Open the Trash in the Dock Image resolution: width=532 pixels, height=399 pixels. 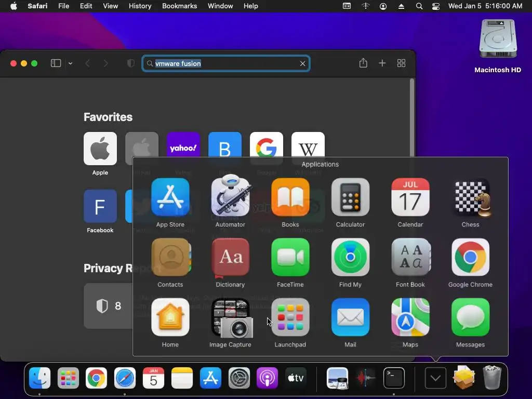click(492, 377)
